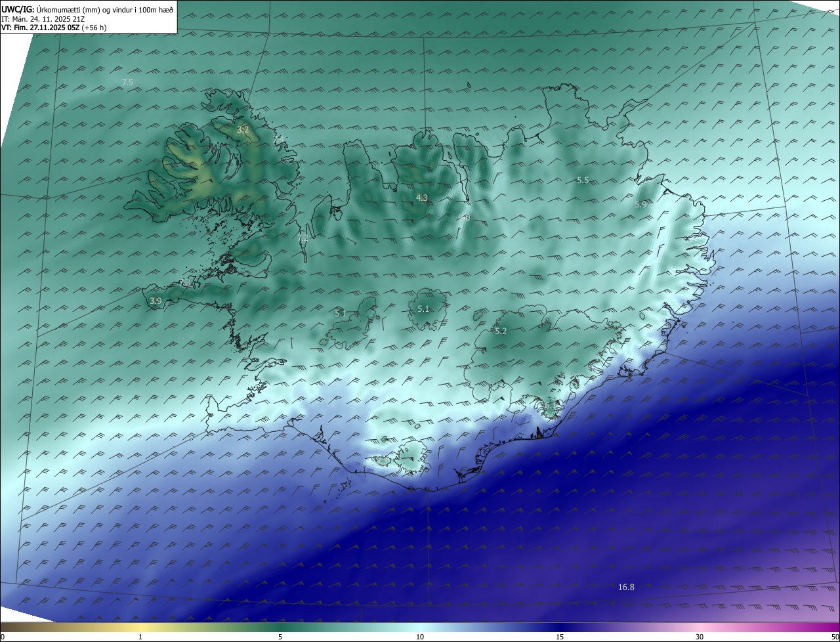Screen dimensions: 840x642
Task: Click the color scale tick label 50
Action: coord(835,637)
